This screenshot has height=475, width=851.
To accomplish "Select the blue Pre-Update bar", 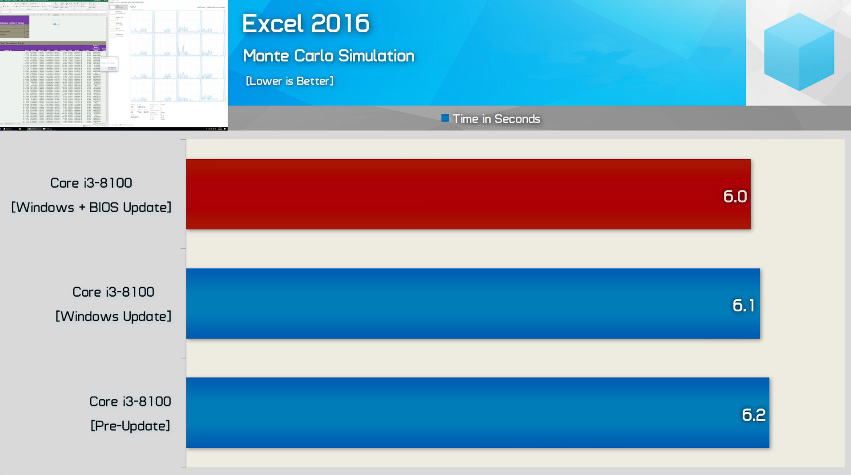I will click(x=478, y=413).
